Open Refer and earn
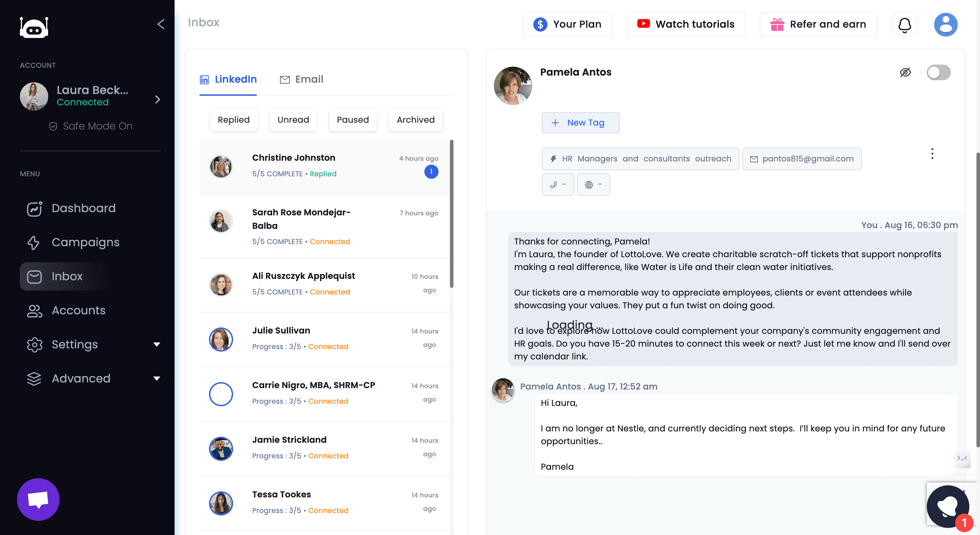980x535 pixels. (818, 24)
